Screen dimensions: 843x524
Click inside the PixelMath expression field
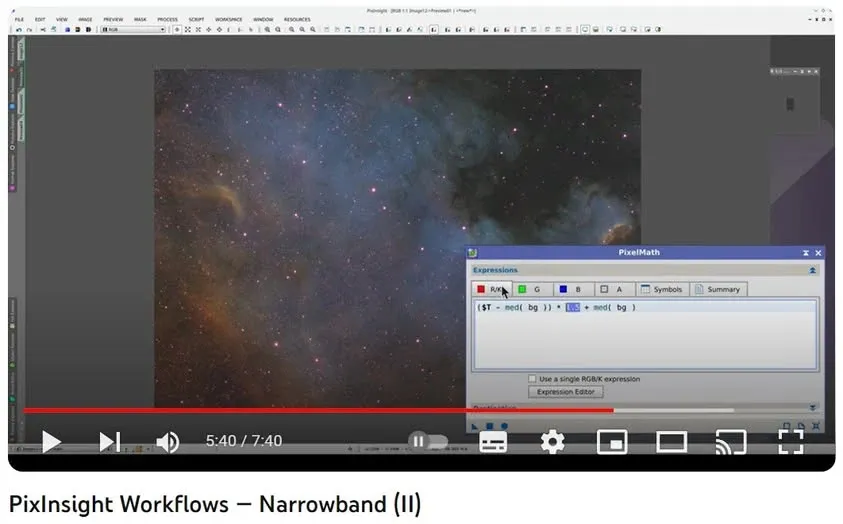645,334
